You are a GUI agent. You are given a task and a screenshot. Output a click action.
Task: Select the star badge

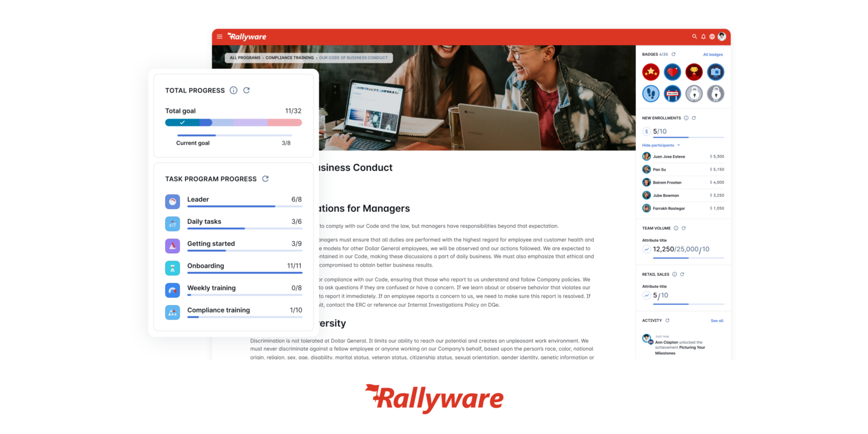(650, 72)
